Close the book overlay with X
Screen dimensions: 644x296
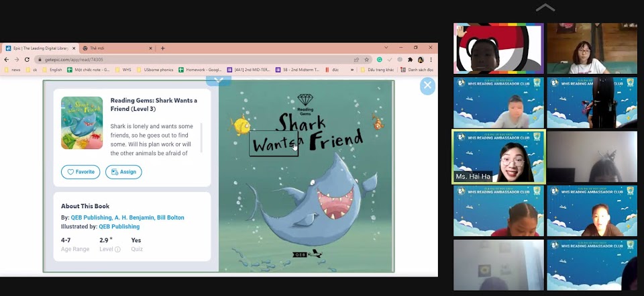427,86
